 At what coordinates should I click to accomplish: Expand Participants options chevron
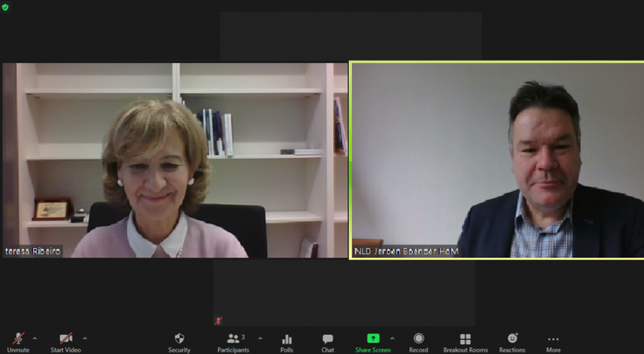tap(260, 338)
